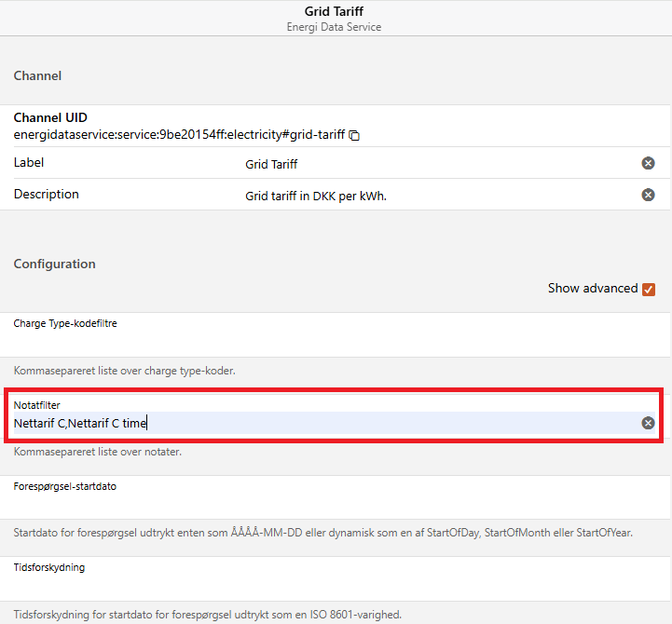Clear the Label field text
The height and width of the screenshot is (624, 672).
pyautogui.click(x=648, y=163)
